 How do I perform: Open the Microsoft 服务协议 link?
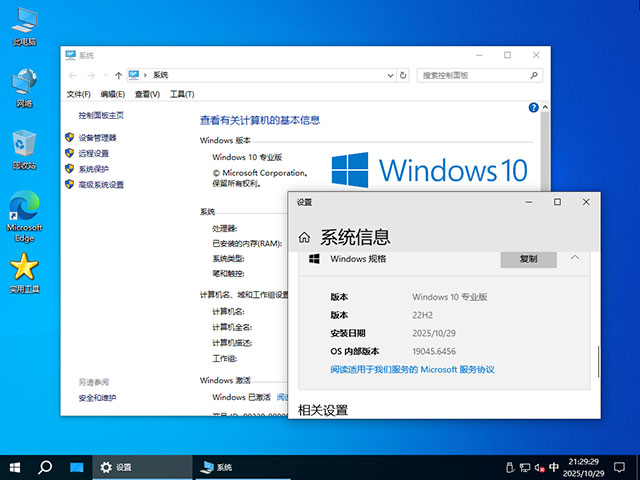click(413, 370)
